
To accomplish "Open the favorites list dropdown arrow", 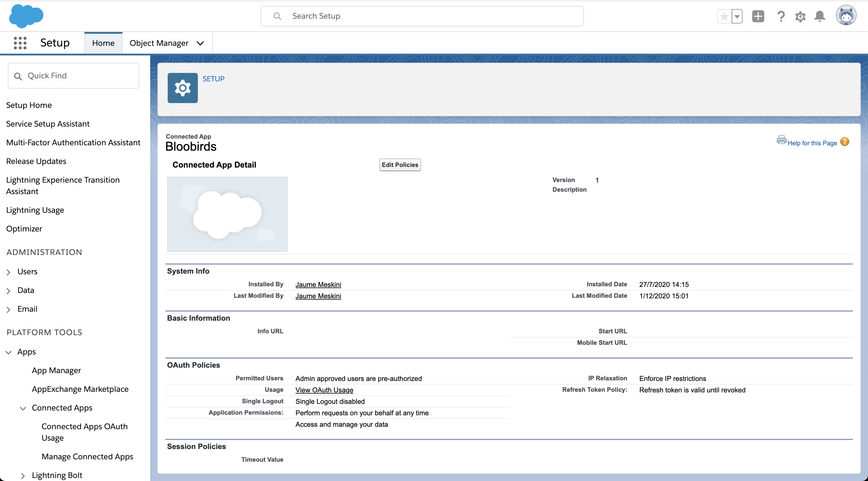I will click(x=737, y=16).
